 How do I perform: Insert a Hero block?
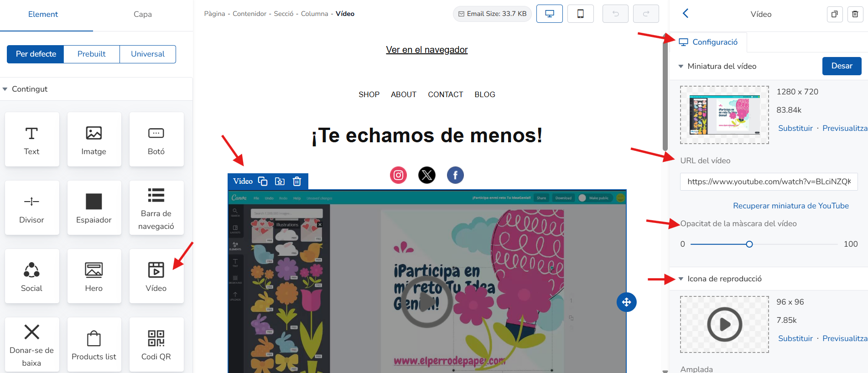click(x=94, y=276)
